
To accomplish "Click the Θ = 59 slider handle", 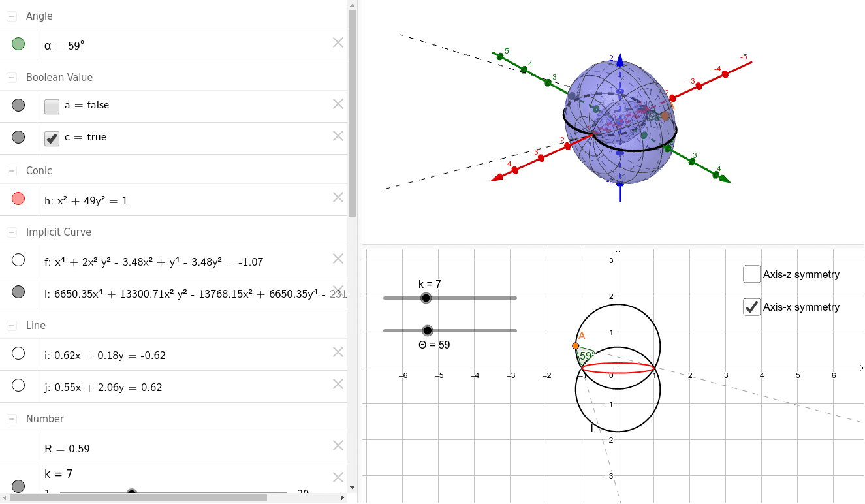I will point(428,331).
